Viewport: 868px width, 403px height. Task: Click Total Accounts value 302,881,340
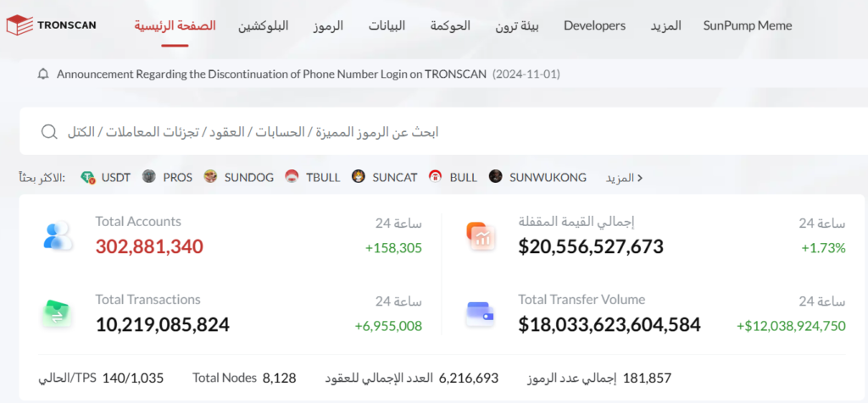pyautogui.click(x=149, y=246)
